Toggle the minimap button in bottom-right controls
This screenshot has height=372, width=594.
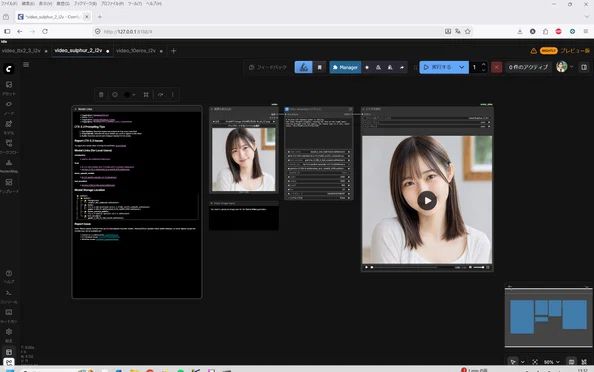(571, 362)
